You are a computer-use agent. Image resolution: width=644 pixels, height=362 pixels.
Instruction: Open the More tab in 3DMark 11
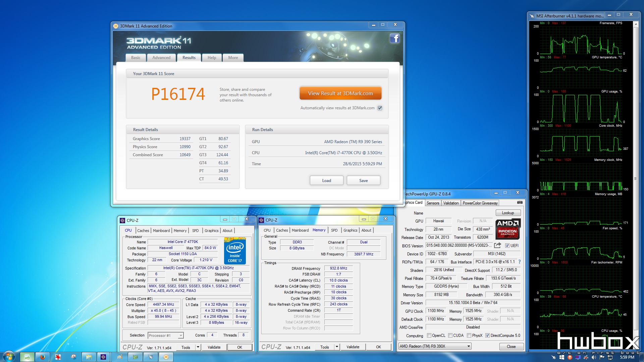pyautogui.click(x=233, y=58)
